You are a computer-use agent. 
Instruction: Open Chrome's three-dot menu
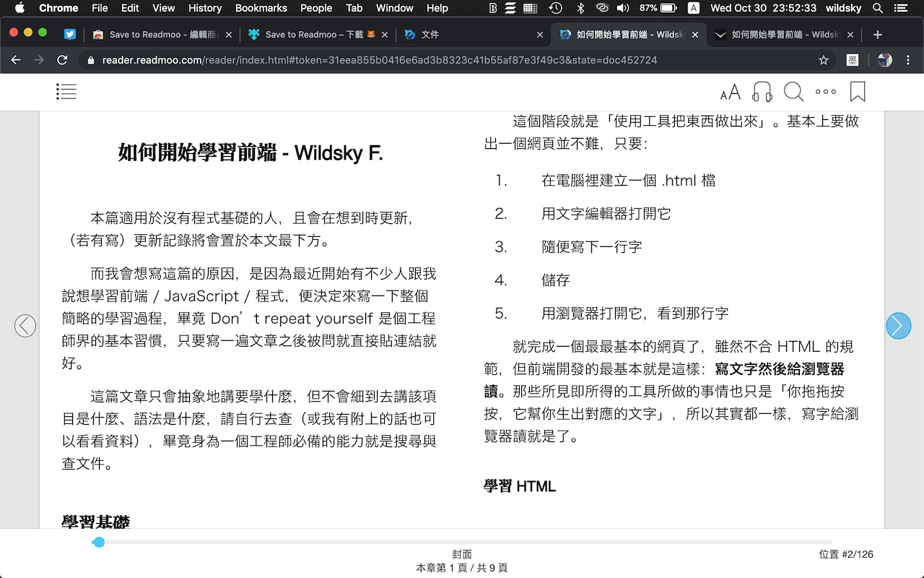click(909, 60)
